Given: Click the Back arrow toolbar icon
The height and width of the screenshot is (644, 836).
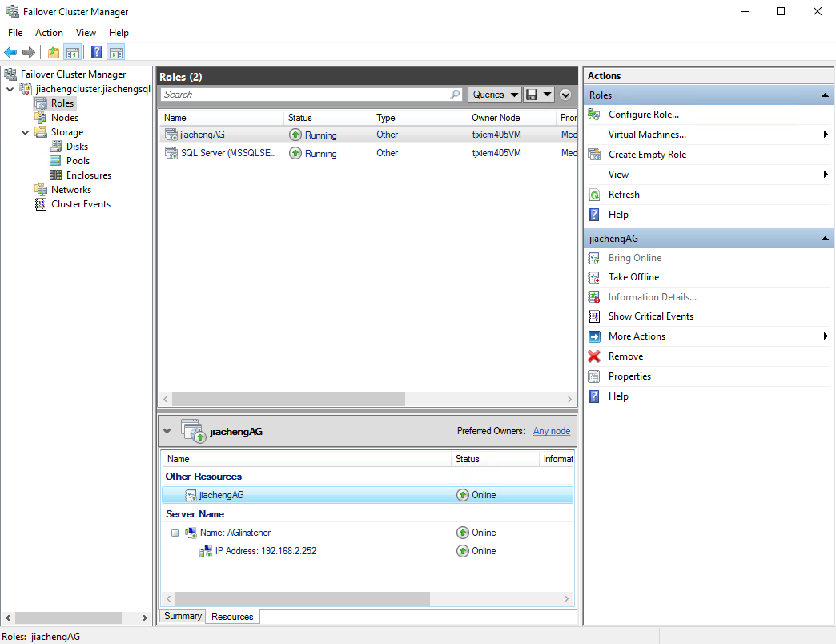Looking at the screenshot, I should (10, 53).
